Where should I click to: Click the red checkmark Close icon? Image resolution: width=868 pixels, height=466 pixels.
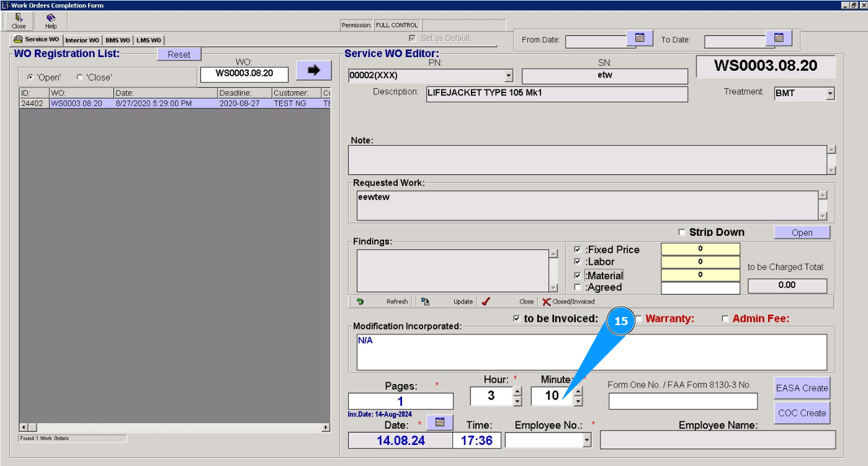(x=486, y=302)
